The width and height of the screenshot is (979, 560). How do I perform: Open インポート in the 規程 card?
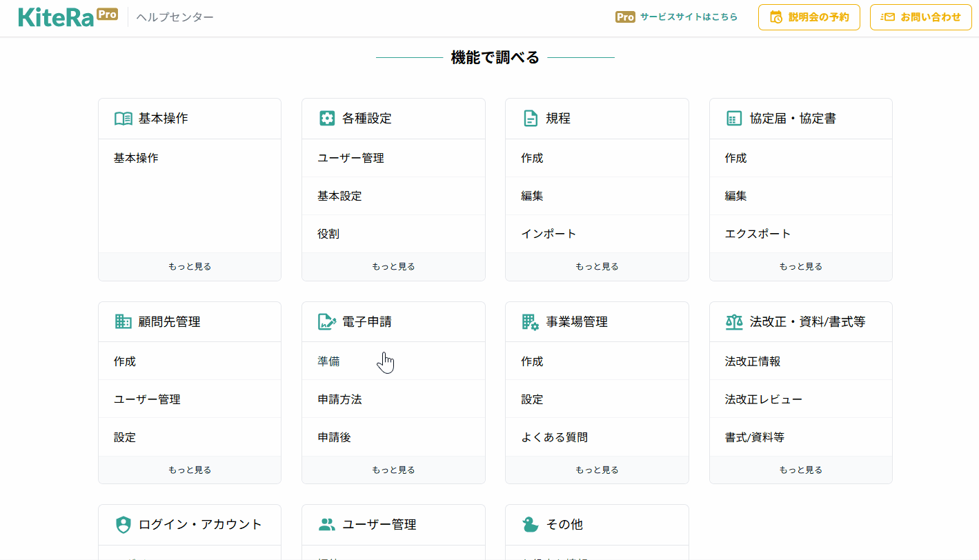point(548,234)
